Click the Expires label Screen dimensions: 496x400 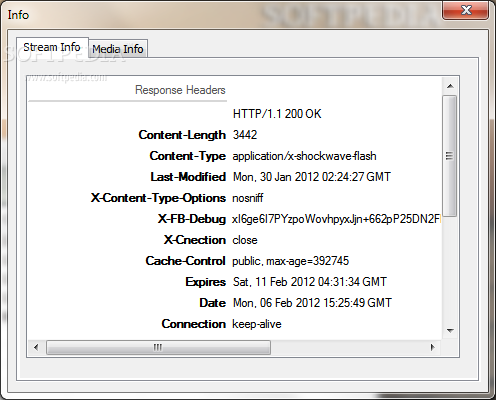206,282
